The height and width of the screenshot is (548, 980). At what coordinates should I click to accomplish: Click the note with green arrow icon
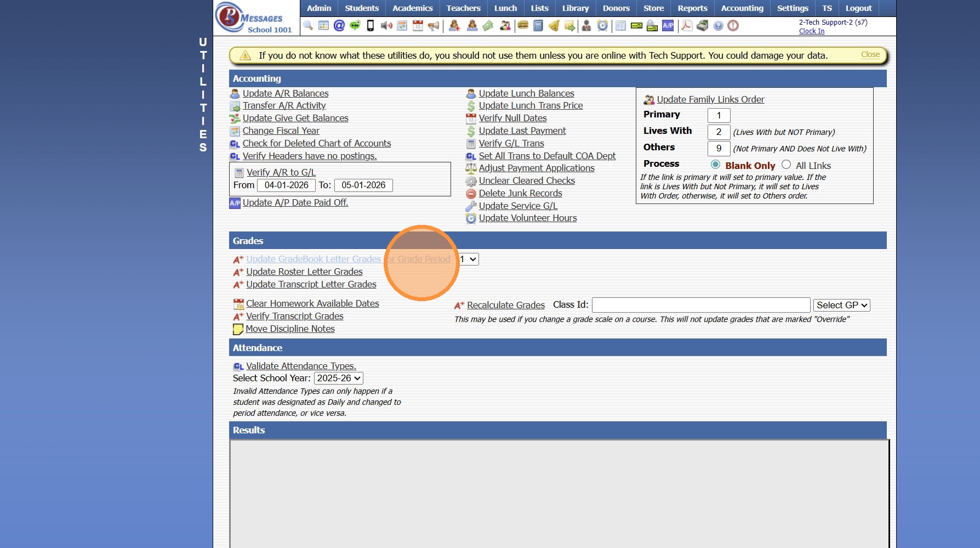570,26
